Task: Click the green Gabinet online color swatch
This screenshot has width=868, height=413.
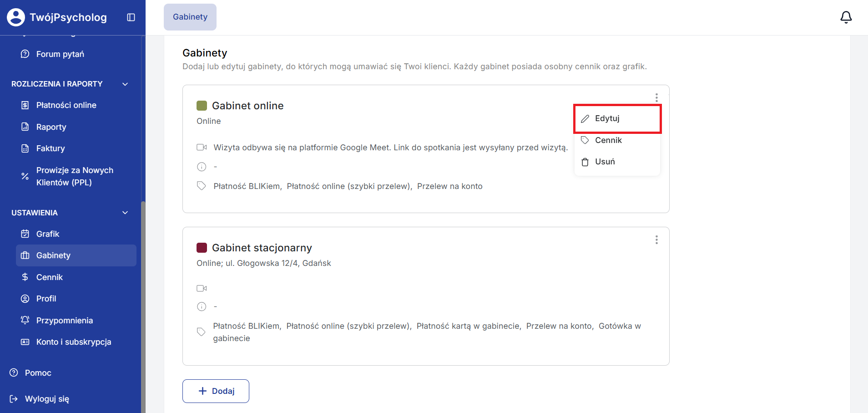Action: coord(202,106)
